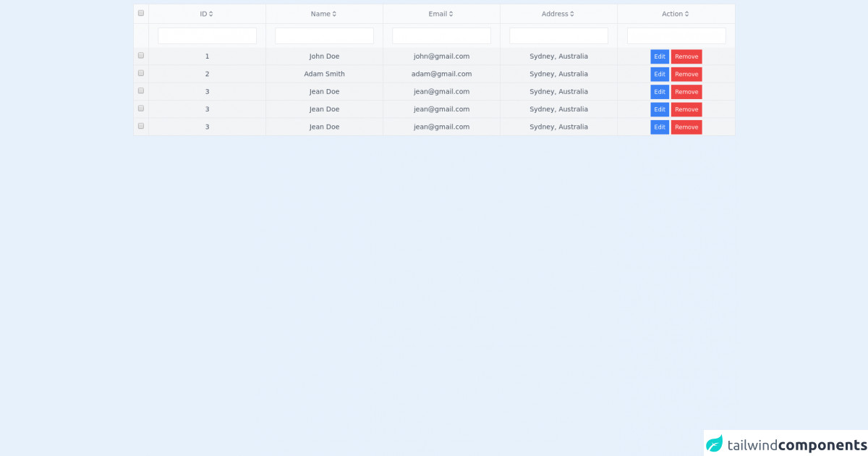The width and height of the screenshot is (868, 456).
Task: Remove the John Doe entry
Action: pos(686,56)
